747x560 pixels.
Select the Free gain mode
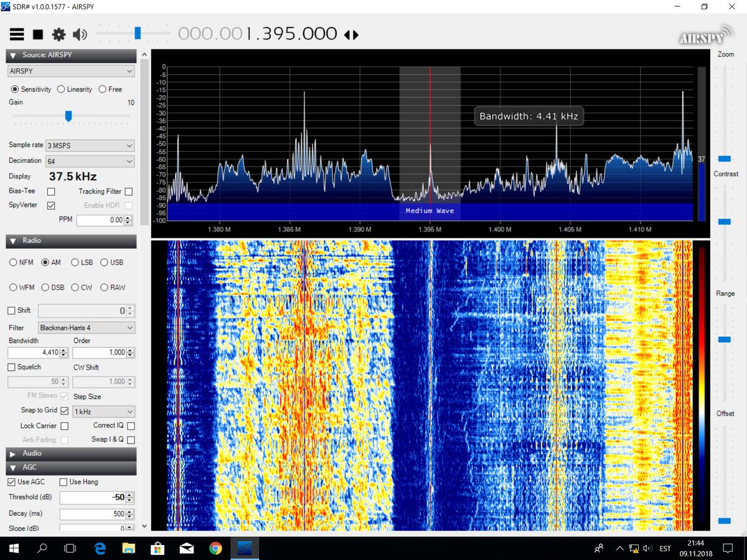click(x=102, y=90)
